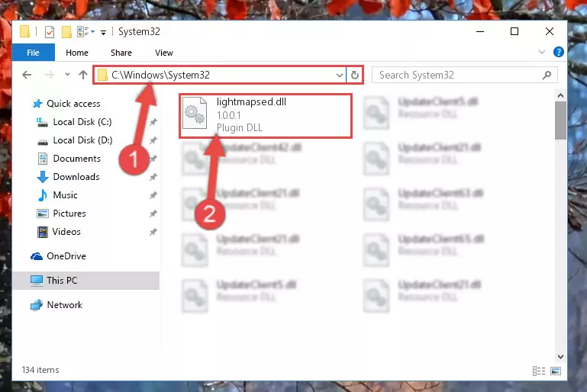The height and width of the screenshot is (392, 587).
Task: Open the View ribbon tab
Action: tap(164, 53)
